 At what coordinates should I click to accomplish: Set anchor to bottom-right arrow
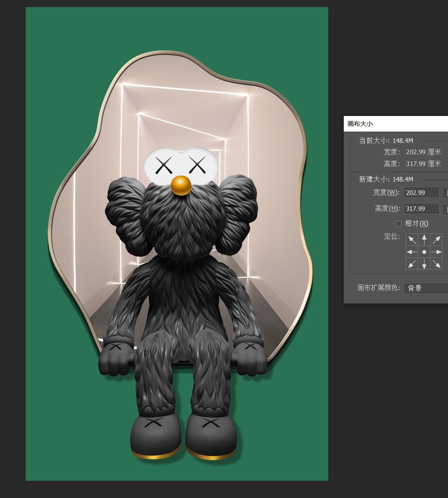point(436,264)
